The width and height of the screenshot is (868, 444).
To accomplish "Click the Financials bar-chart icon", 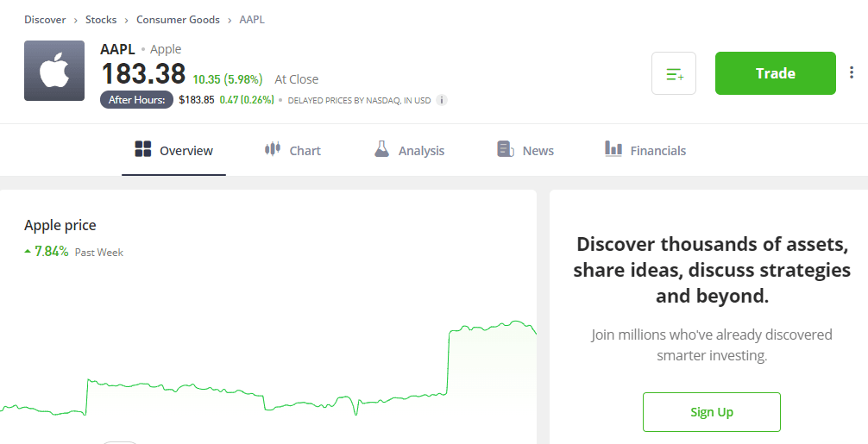I will 613,149.
